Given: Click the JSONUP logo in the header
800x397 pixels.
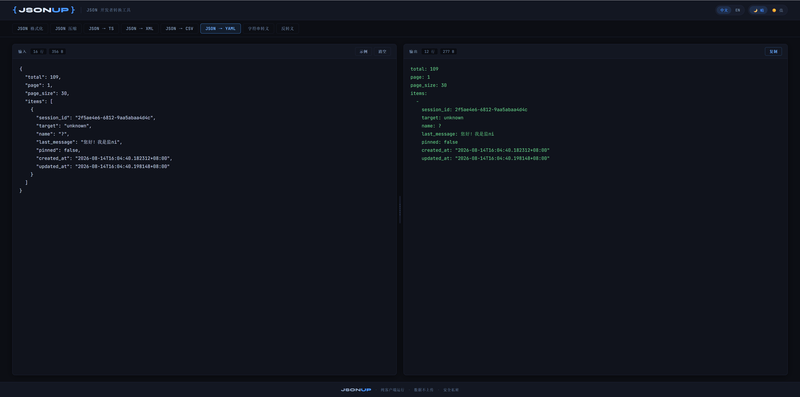Looking at the screenshot, I should click(x=44, y=10).
